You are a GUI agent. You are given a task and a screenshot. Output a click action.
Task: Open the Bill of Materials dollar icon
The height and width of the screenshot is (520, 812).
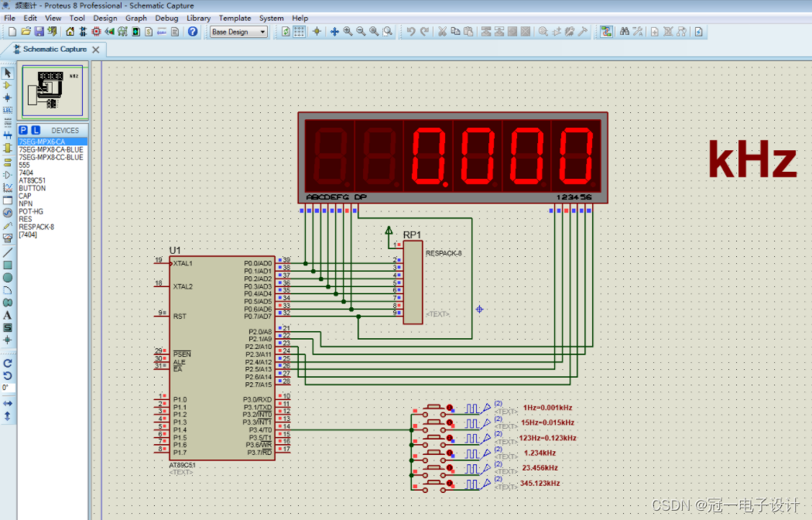[x=149, y=32]
